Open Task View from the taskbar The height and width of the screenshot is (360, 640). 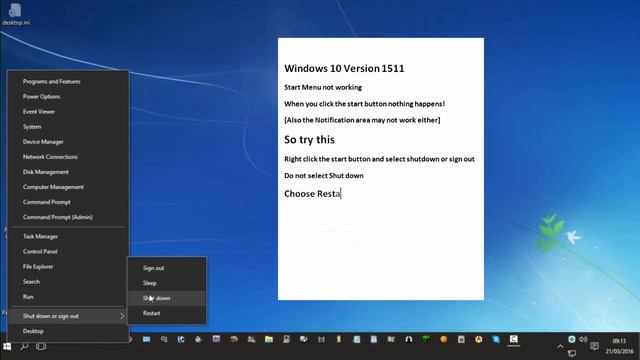click(41, 347)
